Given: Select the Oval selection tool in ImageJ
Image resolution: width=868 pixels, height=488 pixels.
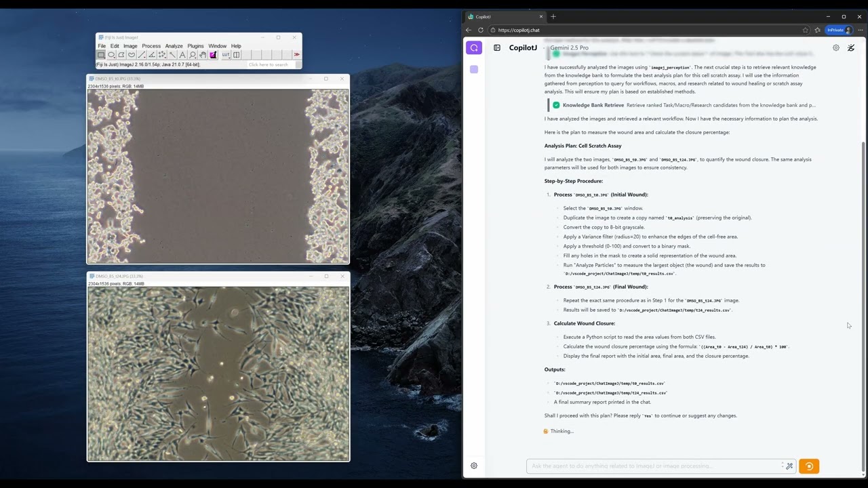Looking at the screenshot, I should (x=111, y=55).
